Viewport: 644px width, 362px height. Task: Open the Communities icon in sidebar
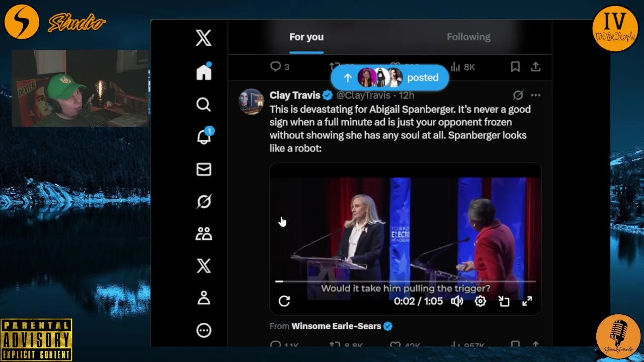pyautogui.click(x=204, y=234)
